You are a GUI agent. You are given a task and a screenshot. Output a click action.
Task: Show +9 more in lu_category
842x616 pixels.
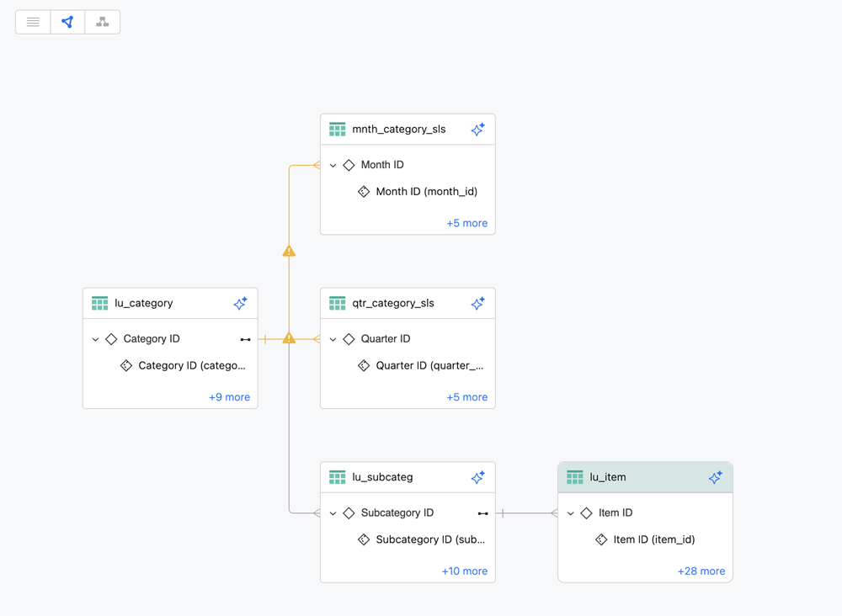pyautogui.click(x=229, y=397)
